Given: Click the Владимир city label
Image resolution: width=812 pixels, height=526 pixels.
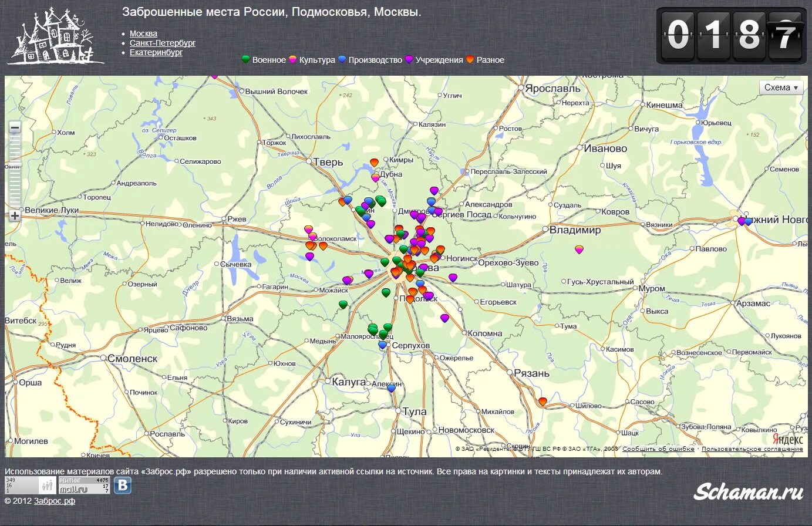Looking at the screenshot, I should point(575,230).
